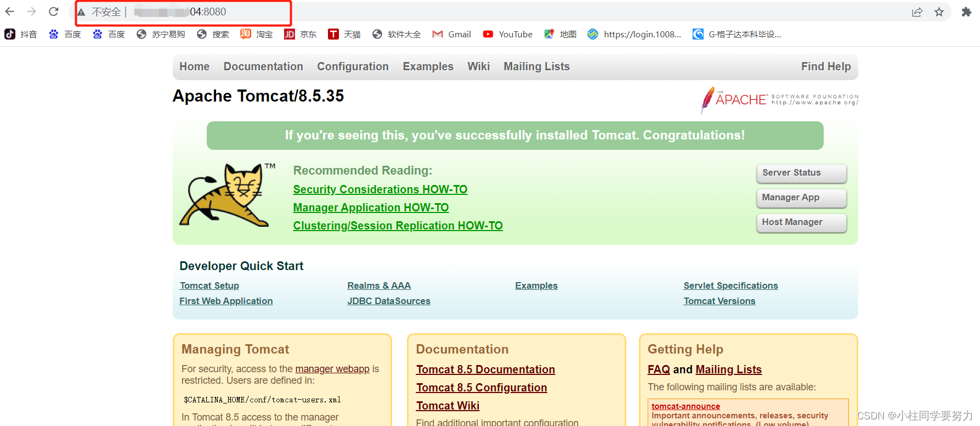
Task: Click the Manager App button
Action: [801, 198]
